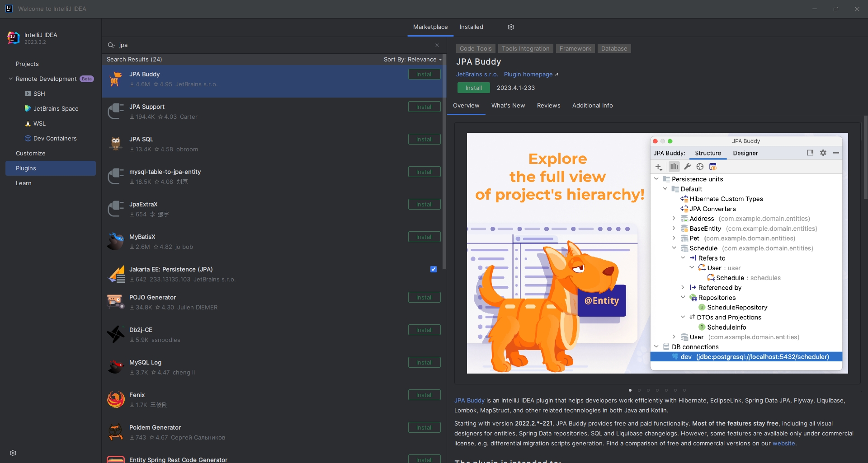Open the Additional Info tab
This screenshot has height=463, width=868.
pos(593,105)
